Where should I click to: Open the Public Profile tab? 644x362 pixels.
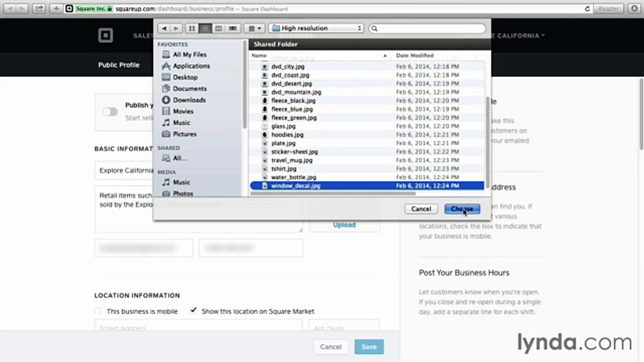119,65
